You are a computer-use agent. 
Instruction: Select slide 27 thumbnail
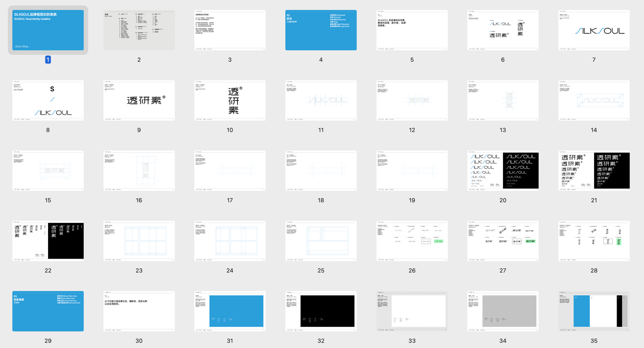(x=503, y=241)
